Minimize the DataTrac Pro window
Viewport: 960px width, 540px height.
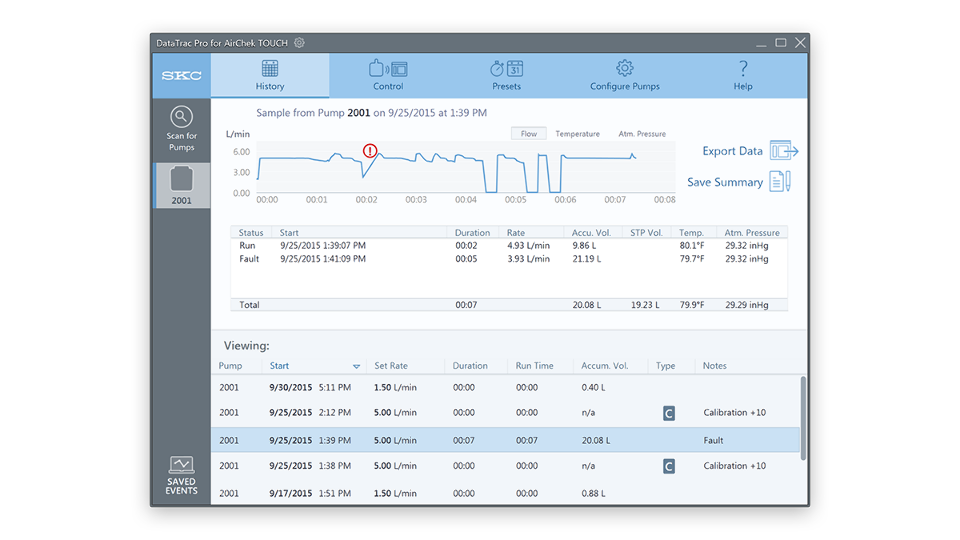click(760, 44)
